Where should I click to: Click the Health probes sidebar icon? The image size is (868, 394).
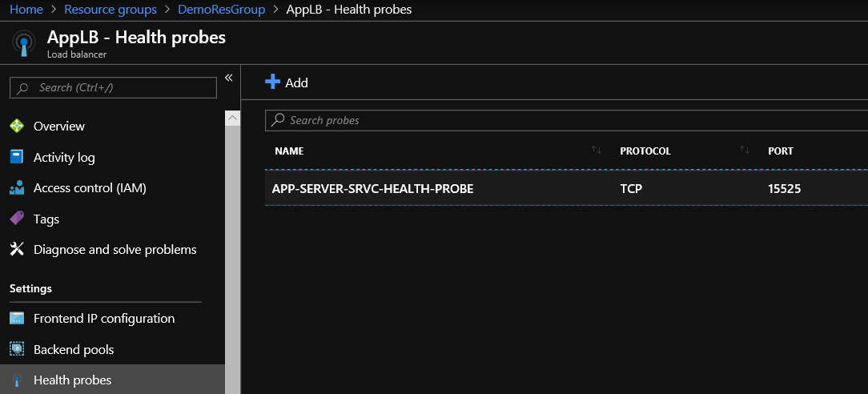tap(17, 380)
